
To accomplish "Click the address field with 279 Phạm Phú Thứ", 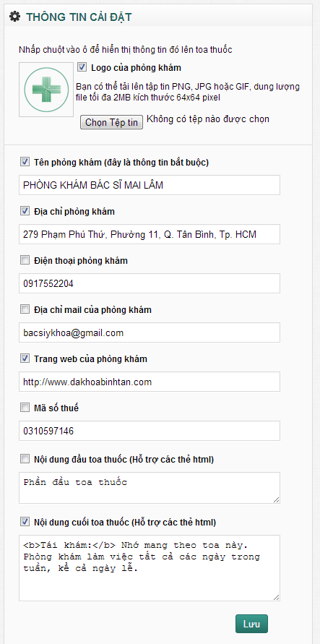I will pyautogui.click(x=150, y=234).
